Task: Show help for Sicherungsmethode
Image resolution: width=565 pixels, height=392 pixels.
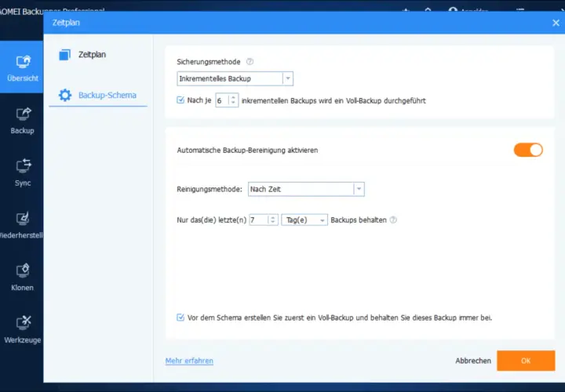Action: 250,62
